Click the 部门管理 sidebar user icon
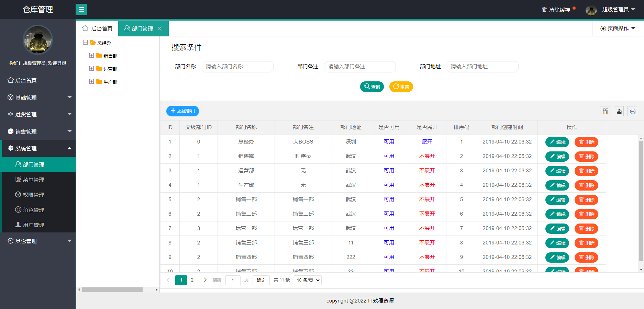Screen dimensions: 644x309 coord(18,164)
